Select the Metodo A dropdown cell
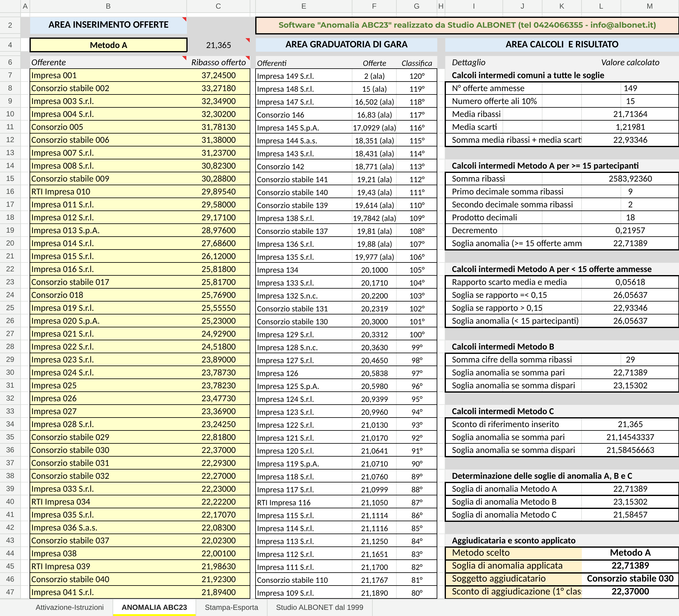 tap(109, 45)
